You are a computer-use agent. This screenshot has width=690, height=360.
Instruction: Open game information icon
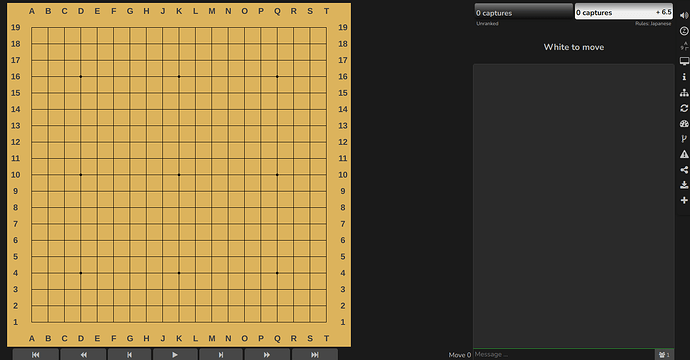[x=684, y=77]
